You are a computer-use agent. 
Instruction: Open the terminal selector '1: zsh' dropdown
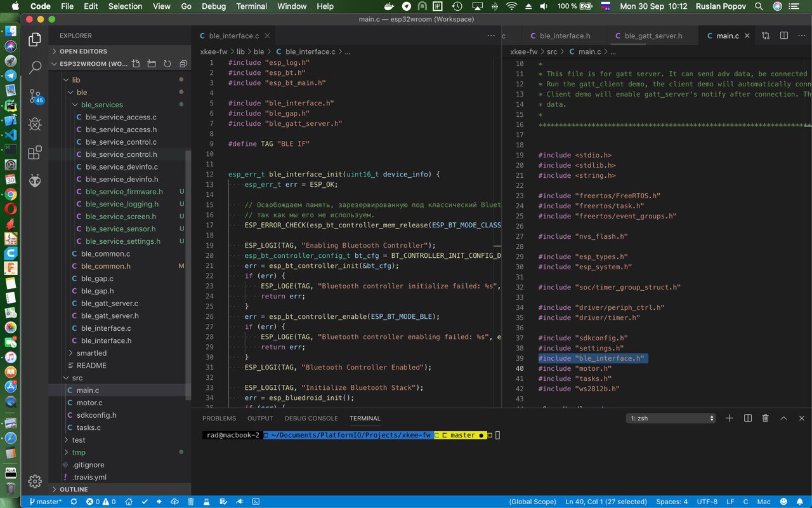[x=671, y=418]
